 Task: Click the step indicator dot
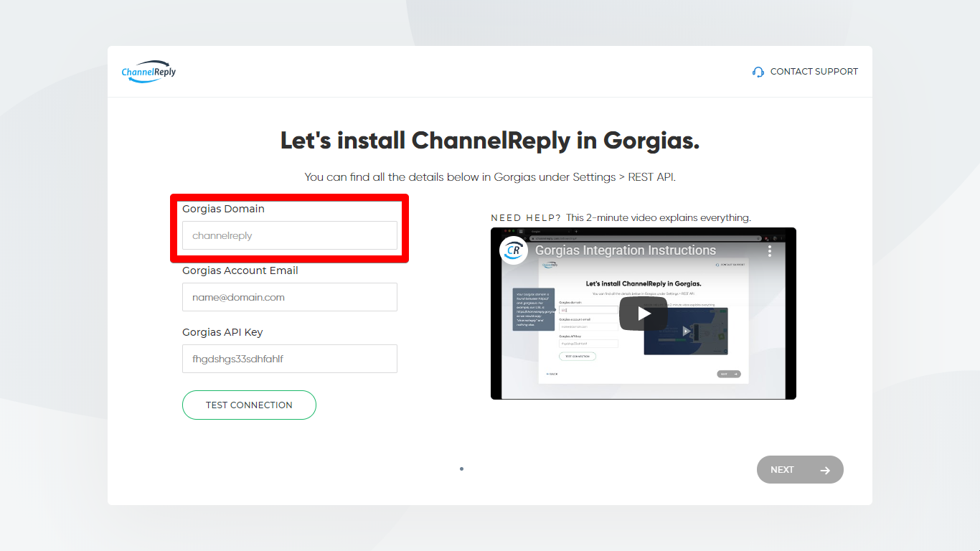point(461,469)
